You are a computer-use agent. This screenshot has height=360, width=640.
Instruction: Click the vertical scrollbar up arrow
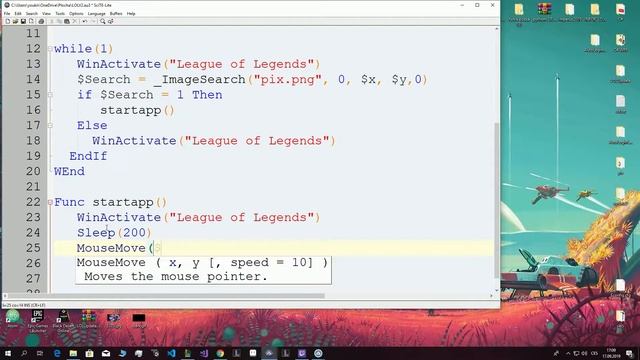(x=496, y=29)
